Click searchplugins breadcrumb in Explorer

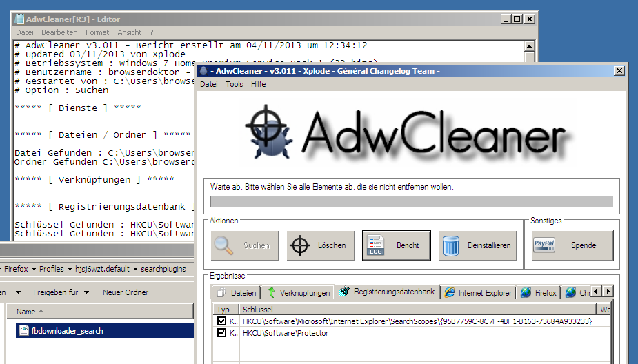(163, 270)
